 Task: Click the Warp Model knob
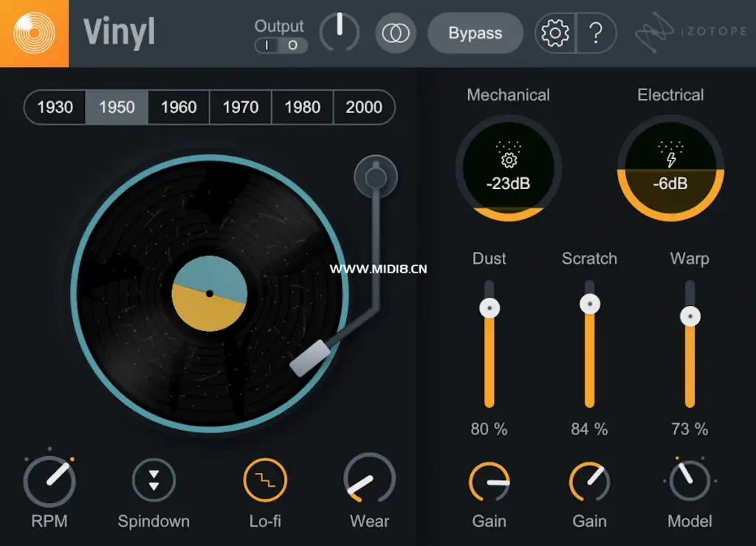tap(690, 480)
